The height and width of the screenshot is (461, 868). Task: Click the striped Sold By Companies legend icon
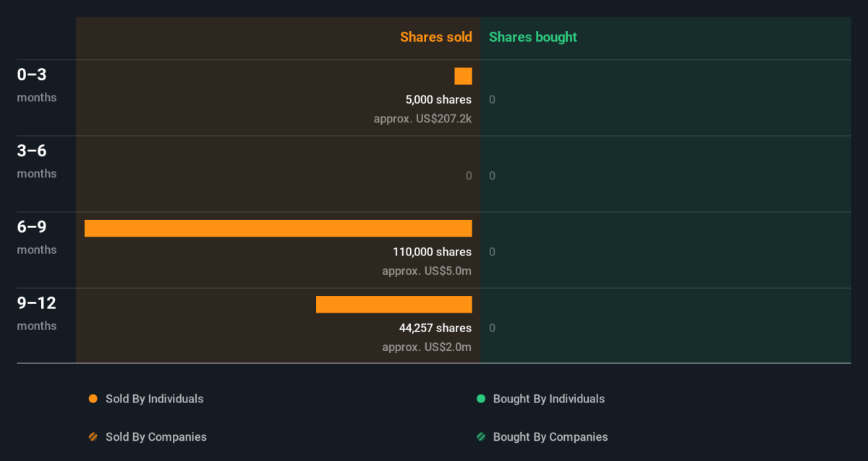(x=93, y=437)
